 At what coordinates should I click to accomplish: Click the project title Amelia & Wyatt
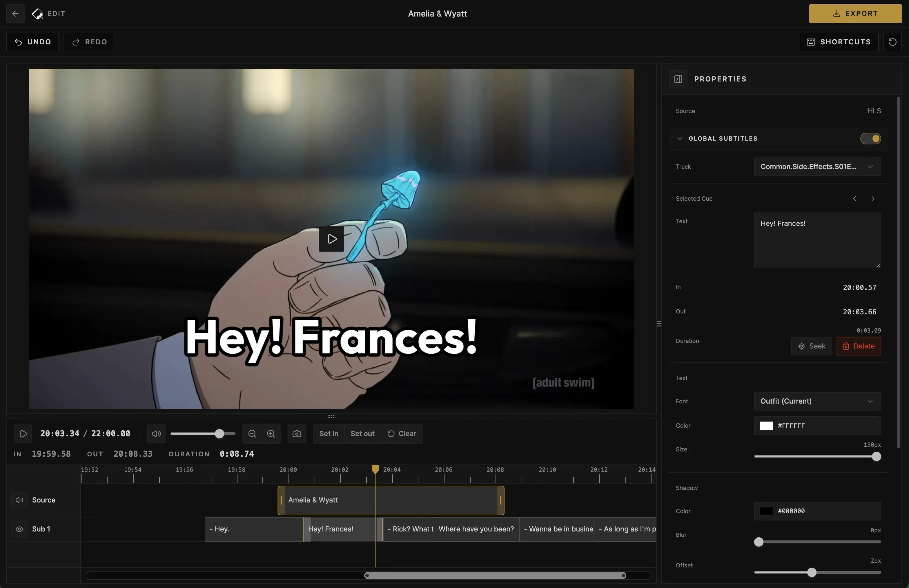438,14
